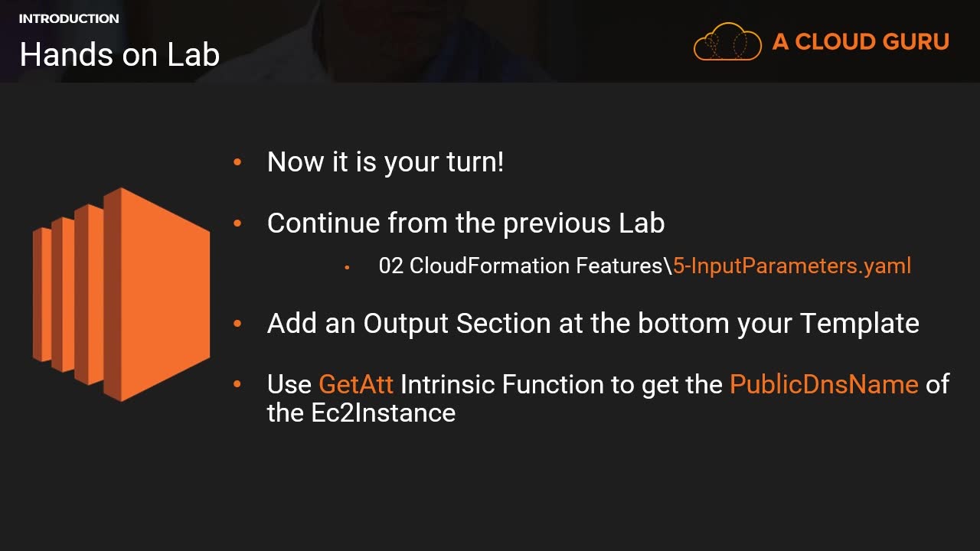Click the orange AWS EC2 icon

point(121,295)
